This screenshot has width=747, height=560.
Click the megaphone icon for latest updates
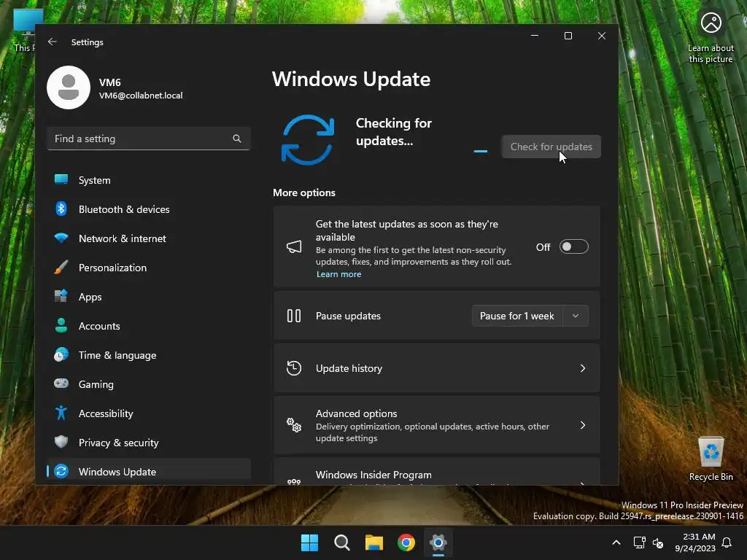(294, 246)
